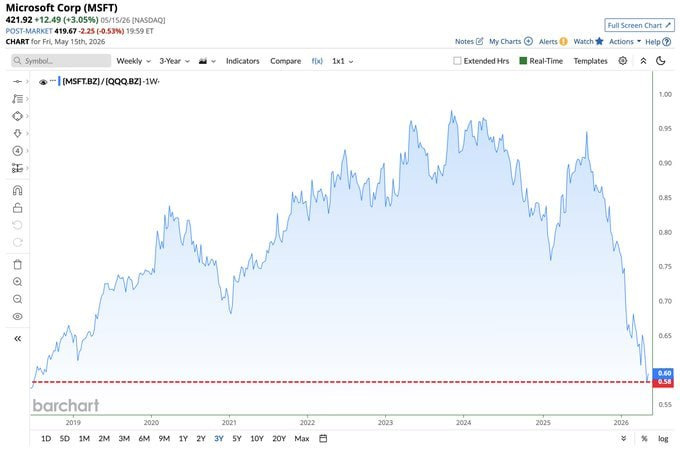Open My Charts link
680x451 pixels.
tap(510, 42)
